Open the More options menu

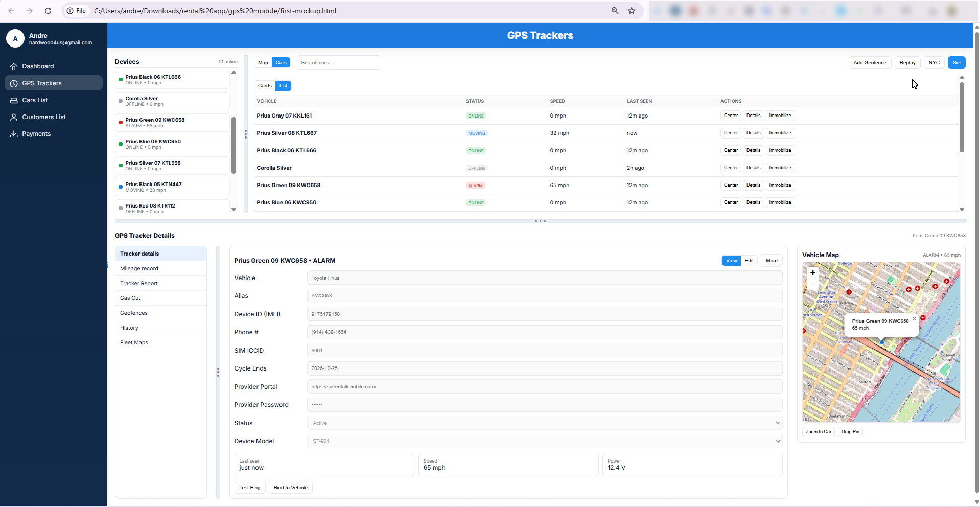[x=772, y=261]
